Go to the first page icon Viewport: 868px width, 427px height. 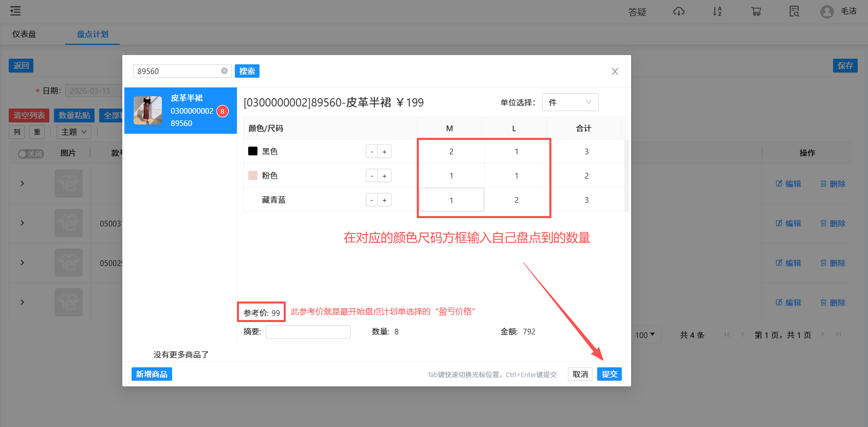[x=727, y=334]
